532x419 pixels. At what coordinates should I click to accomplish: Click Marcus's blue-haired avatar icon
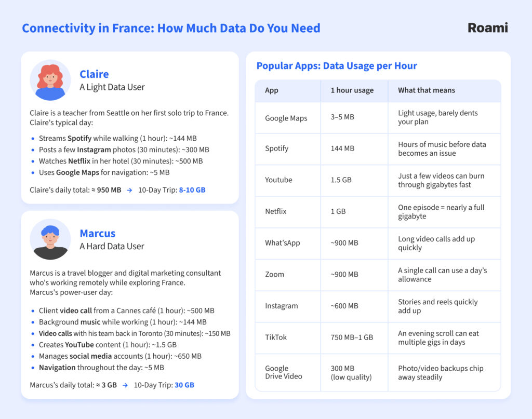pyautogui.click(x=50, y=239)
